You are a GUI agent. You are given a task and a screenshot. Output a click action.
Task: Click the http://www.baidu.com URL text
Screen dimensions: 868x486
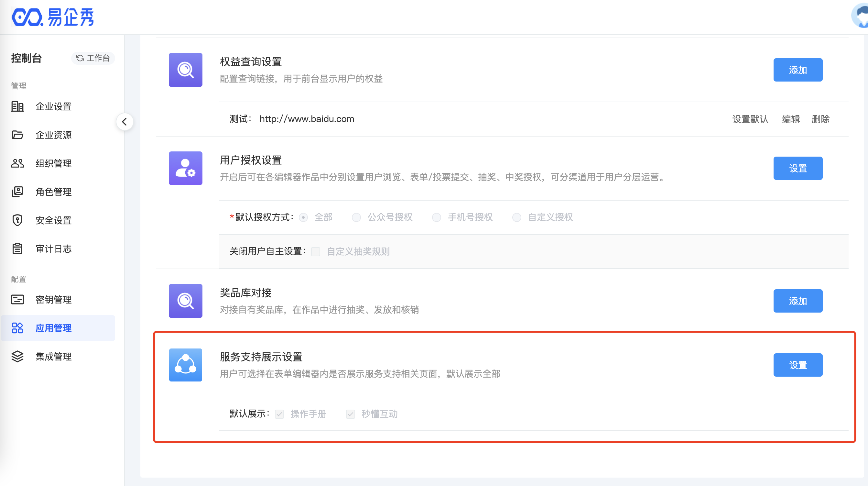[307, 119]
